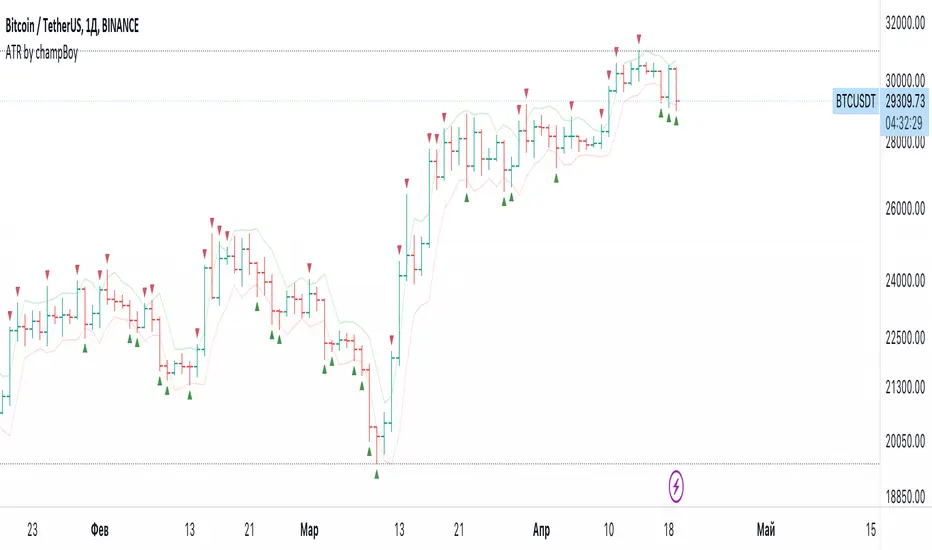Click the topmost red down-arrow signal marker

click(639, 37)
